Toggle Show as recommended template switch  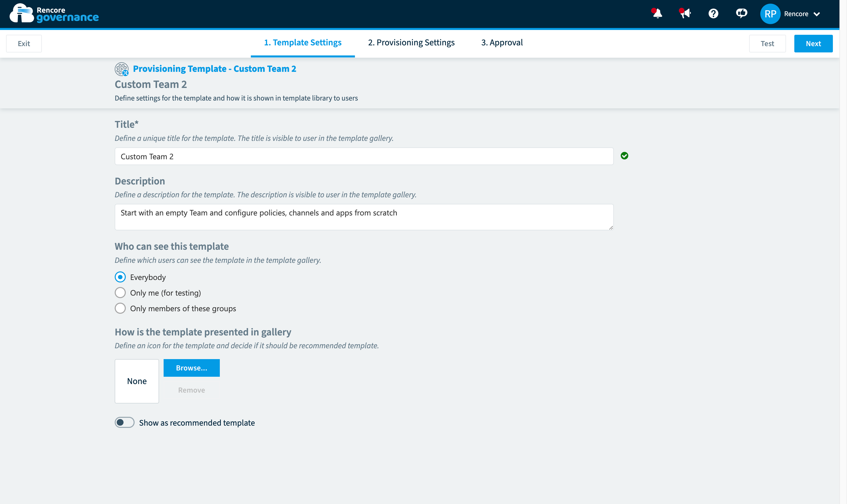tap(124, 423)
